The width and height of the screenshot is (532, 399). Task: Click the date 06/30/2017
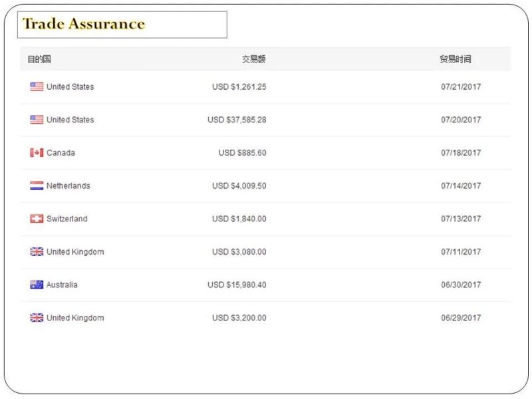(461, 285)
